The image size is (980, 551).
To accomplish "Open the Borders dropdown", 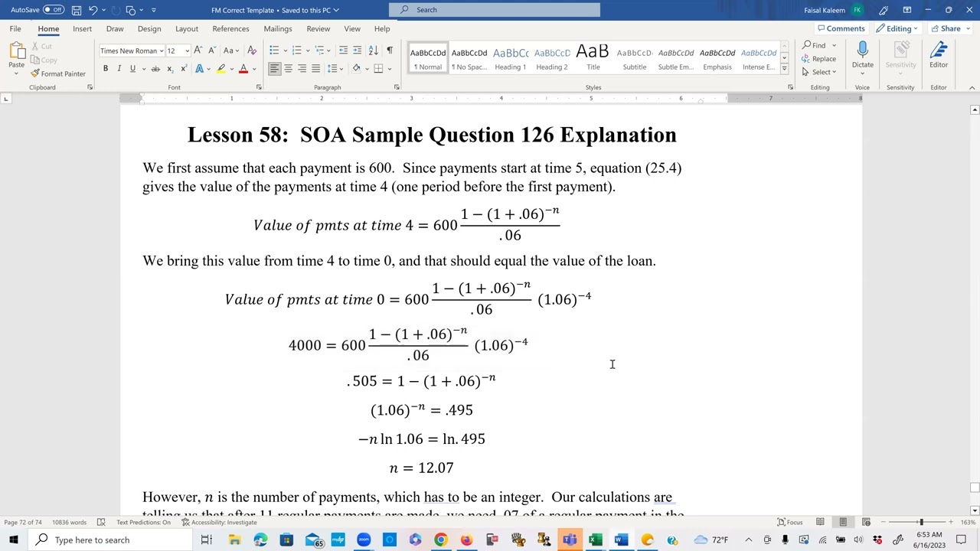I will tap(390, 68).
